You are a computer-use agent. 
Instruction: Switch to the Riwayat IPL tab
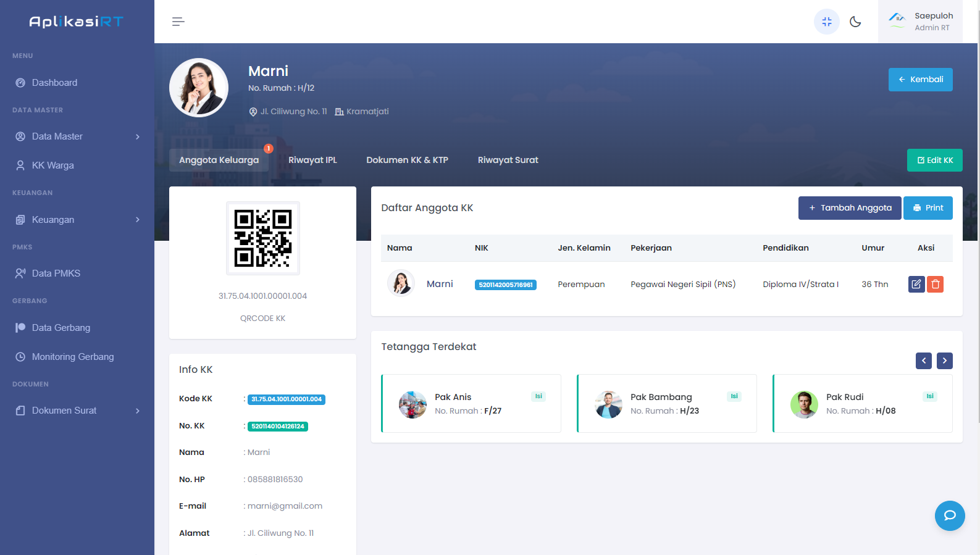click(312, 160)
